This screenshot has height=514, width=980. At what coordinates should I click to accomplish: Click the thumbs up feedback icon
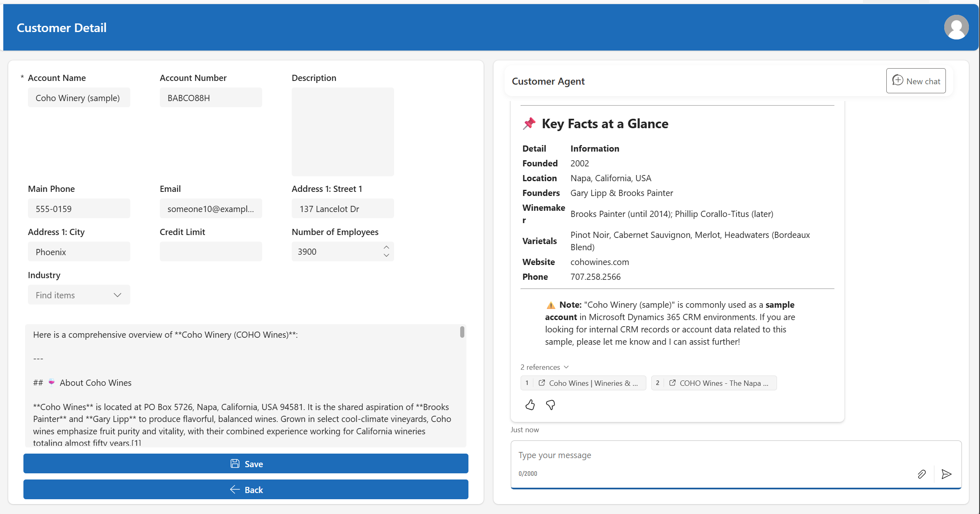pyautogui.click(x=530, y=405)
